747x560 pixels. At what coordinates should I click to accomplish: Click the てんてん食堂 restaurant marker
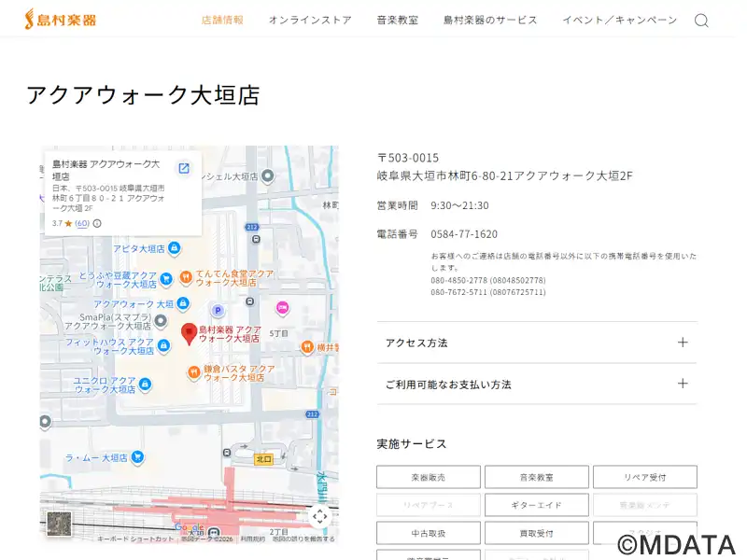point(188,276)
